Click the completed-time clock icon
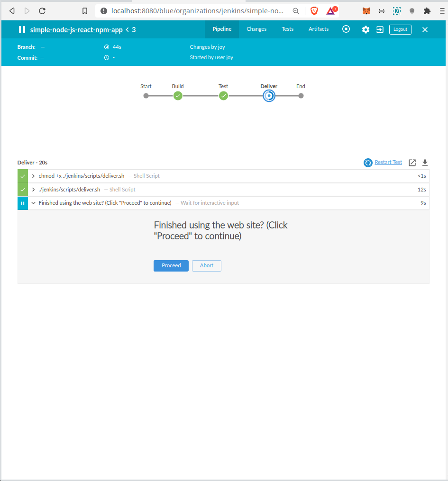The height and width of the screenshot is (481, 448). (107, 58)
